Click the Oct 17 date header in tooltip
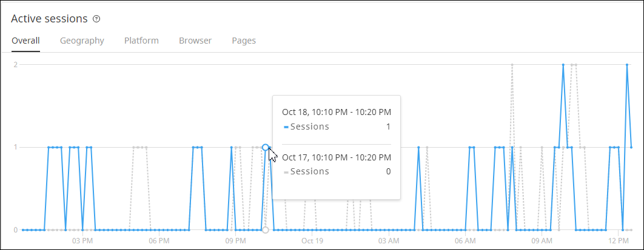Image resolution: width=644 pixels, height=250 pixels. tap(337, 157)
